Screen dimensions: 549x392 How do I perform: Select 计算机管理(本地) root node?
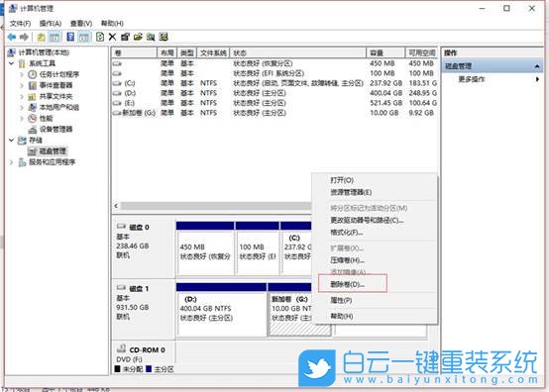44,52
